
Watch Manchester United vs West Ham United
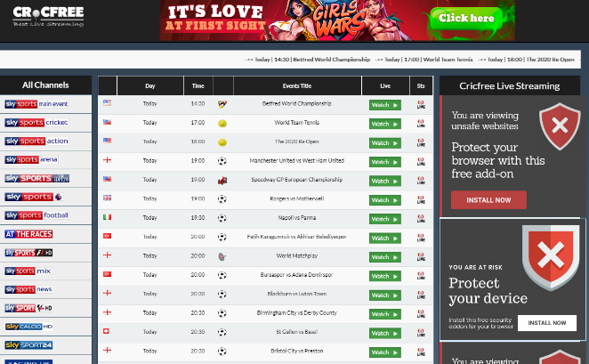[x=385, y=162]
